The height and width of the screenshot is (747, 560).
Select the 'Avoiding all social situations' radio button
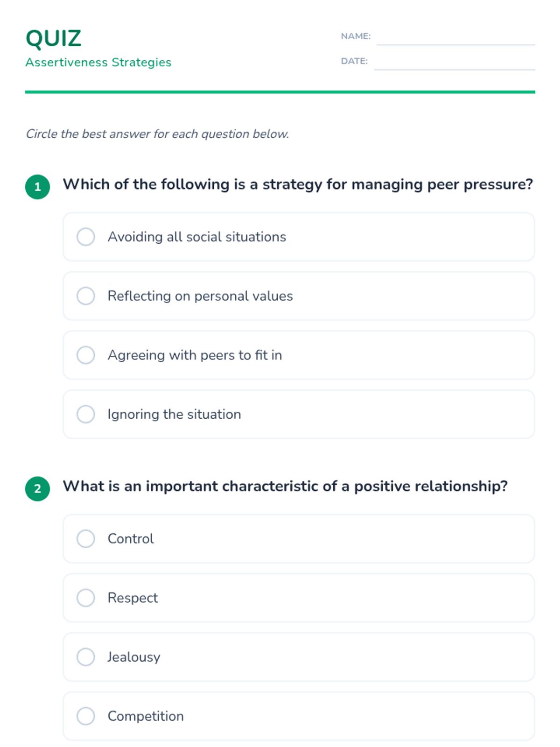coord(86,237)
